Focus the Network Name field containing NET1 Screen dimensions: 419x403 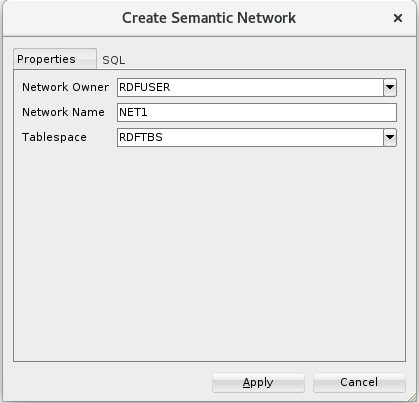pos(257,112)
